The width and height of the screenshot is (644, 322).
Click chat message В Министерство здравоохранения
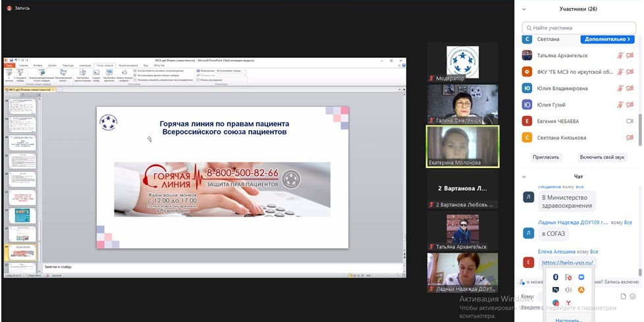(567, 201)
